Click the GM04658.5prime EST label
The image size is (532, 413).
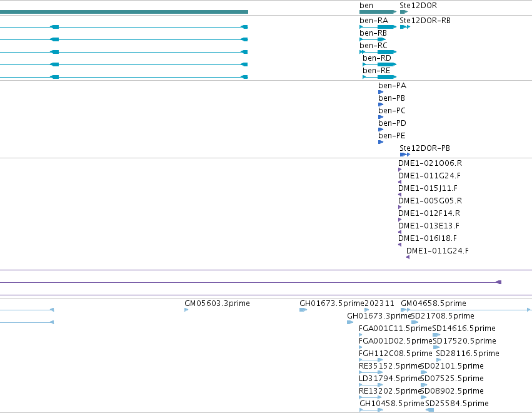pyautogui.click(x=434, y=303)
